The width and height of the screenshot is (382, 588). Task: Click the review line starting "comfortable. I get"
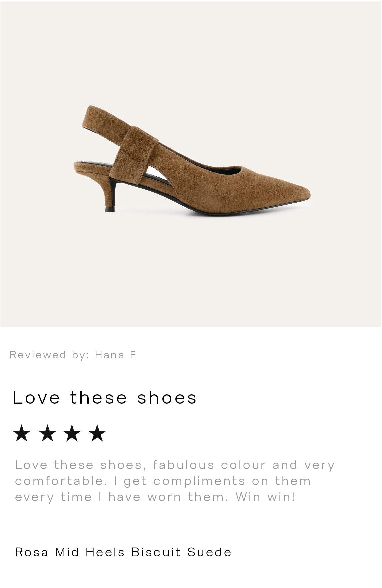click(163, 481)
